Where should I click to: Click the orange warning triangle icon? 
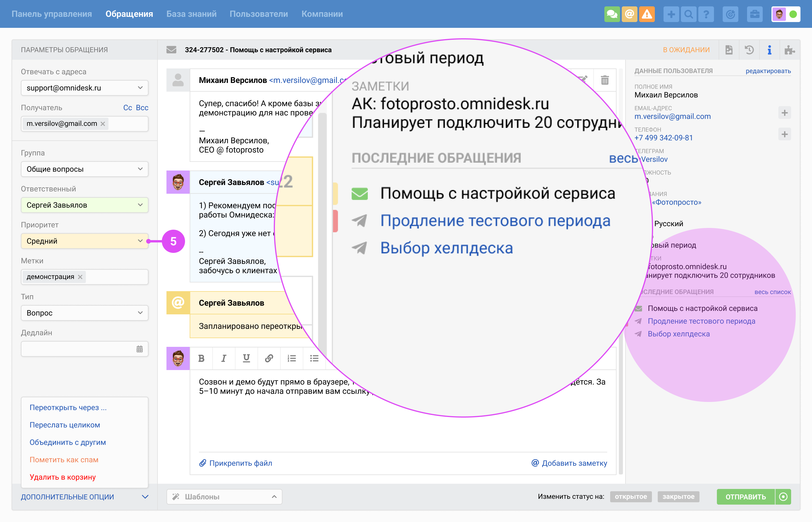[x=647, y=14]
